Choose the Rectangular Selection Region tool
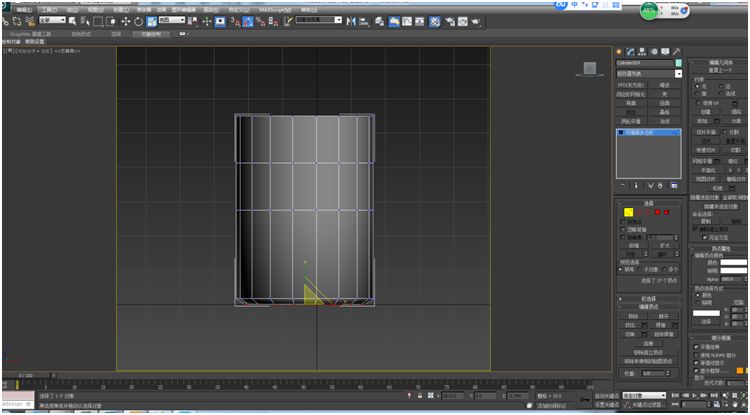Screen dimensions: 750x415 98,21
